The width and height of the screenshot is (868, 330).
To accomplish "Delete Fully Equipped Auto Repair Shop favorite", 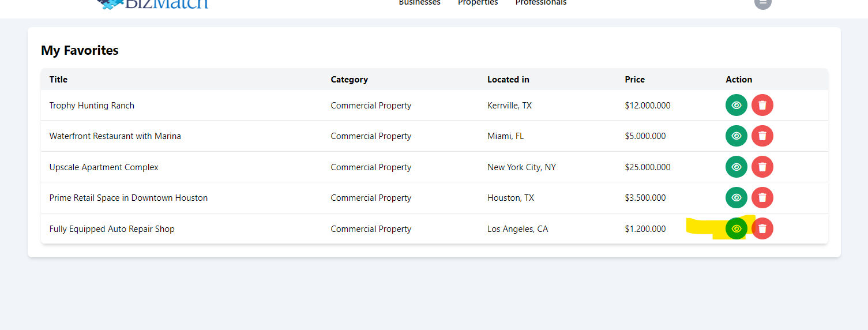I will click(x=762, y=228).
